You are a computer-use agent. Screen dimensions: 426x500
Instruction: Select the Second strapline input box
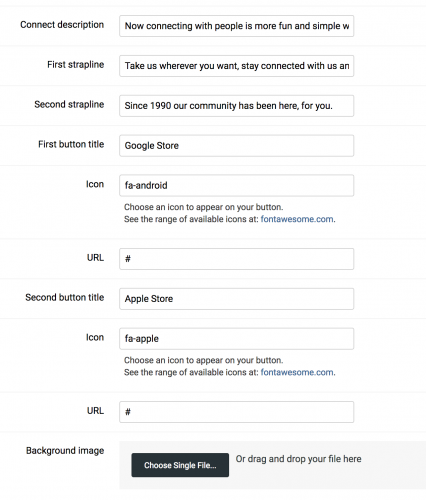(x=236, y=106)
